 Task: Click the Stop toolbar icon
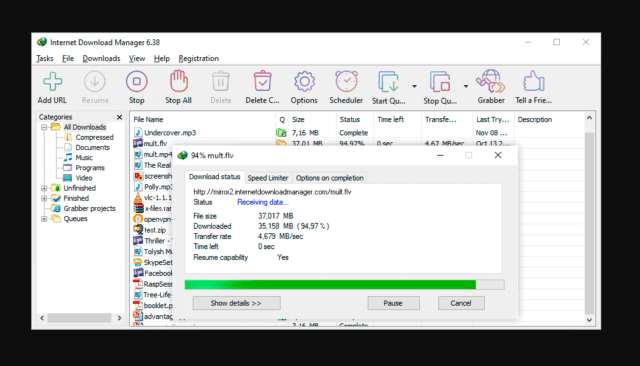click(137, 82)
